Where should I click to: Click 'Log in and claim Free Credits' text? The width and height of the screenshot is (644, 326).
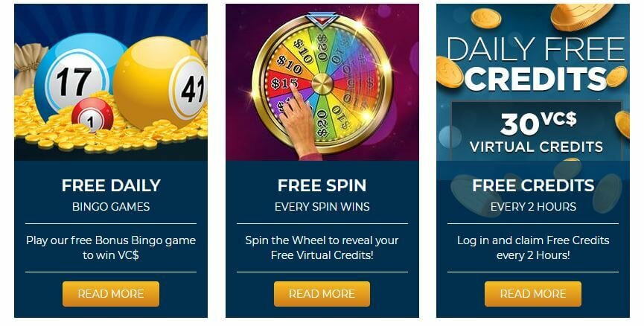coord(533,240)
